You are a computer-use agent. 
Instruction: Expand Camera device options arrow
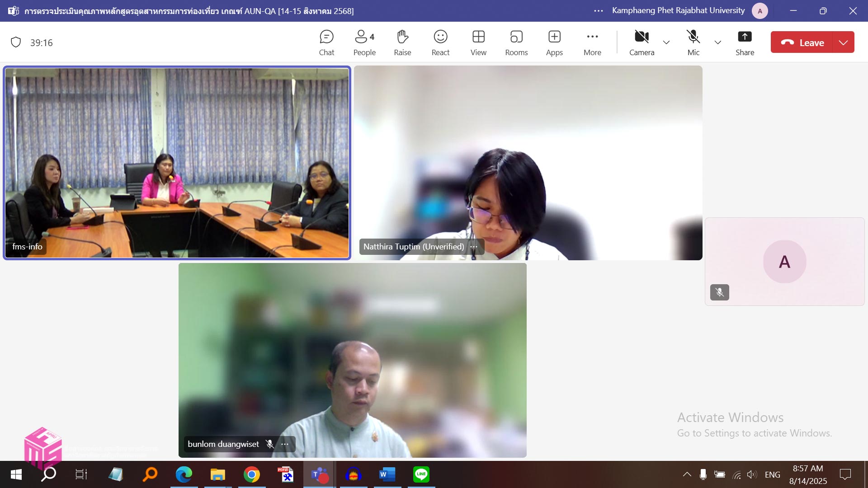click(666, 42)
